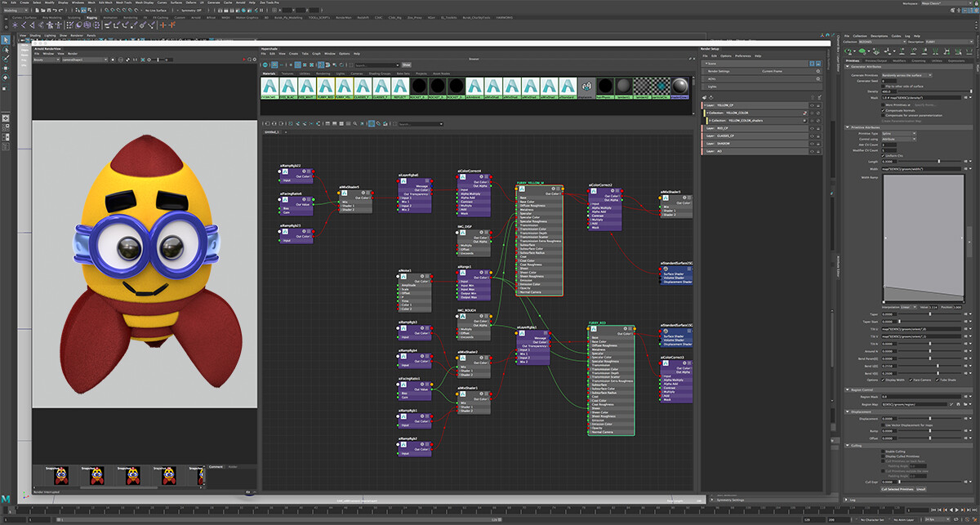Click the Paint selection tool in the toolbox
The height and width of the screenshot is (525, 980).
tap(6, 58)
